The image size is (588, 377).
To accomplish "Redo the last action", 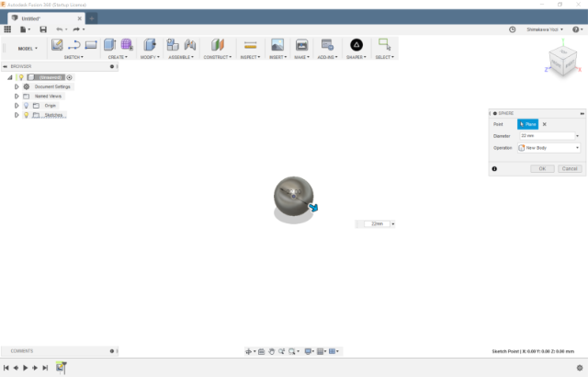I will (x=78, y=29).
